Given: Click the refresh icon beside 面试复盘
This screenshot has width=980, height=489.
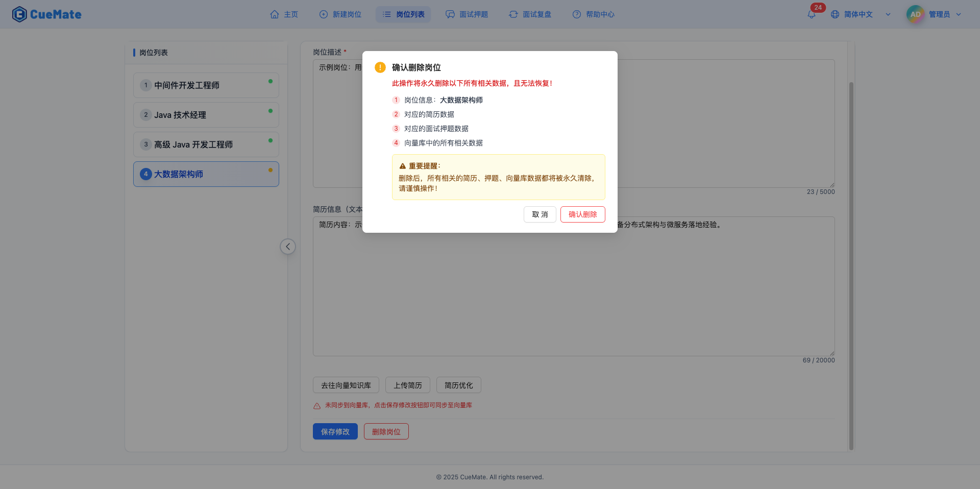Looking at the screenshot, I should click(x=513, y=14).
